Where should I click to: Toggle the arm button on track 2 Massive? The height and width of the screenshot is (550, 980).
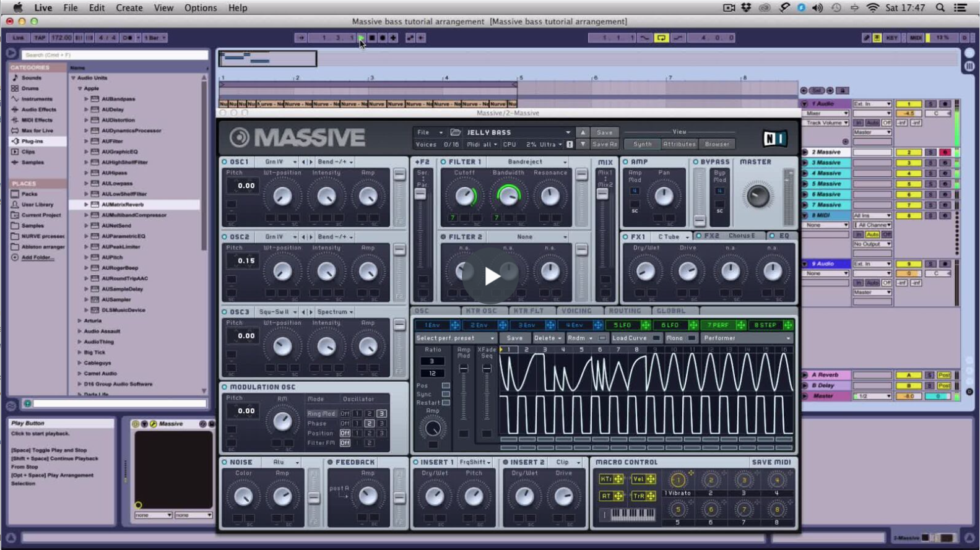[945, 152]
